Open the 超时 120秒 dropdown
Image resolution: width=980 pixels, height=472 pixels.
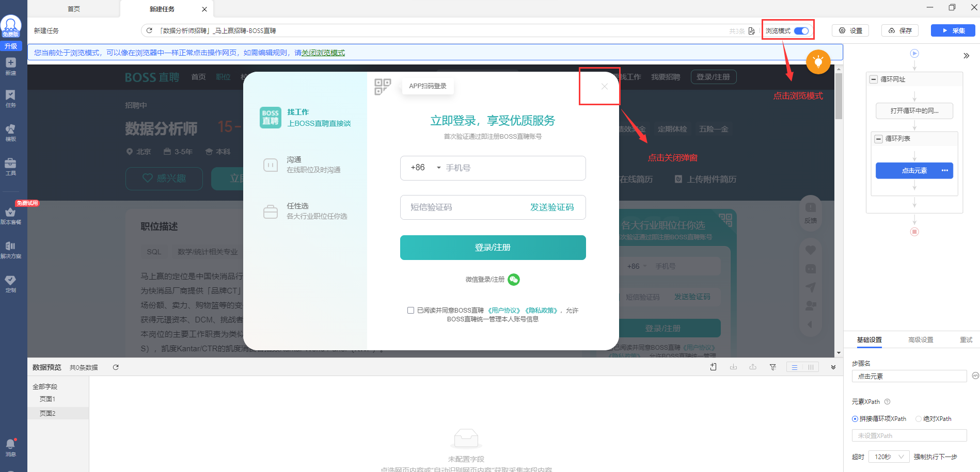click(889, 457)
